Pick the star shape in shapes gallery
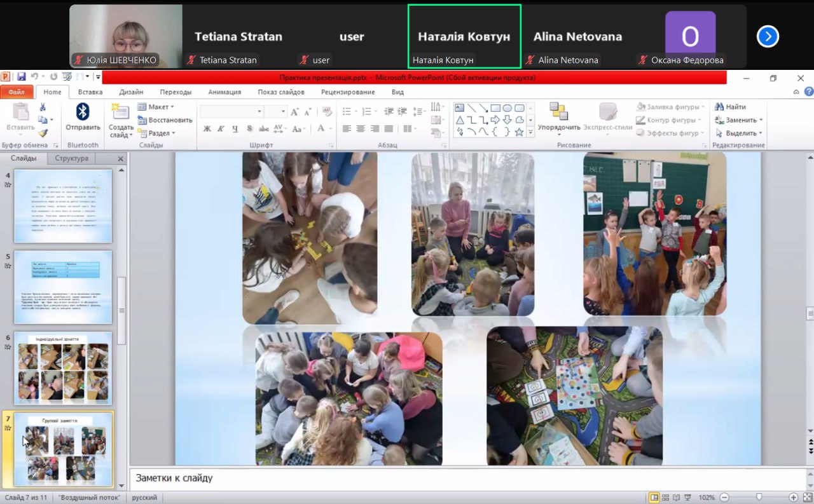 point(519,132)
